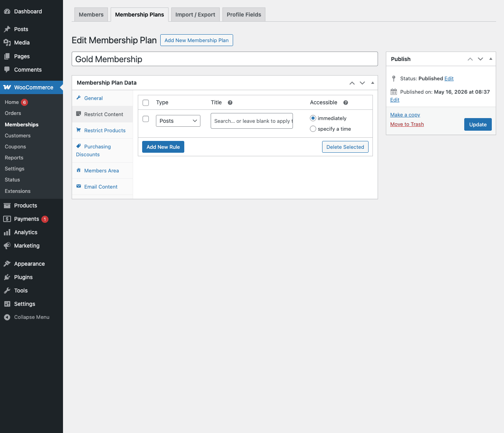
Task: Click the Move to Trash link
Action: pos(407,124)
